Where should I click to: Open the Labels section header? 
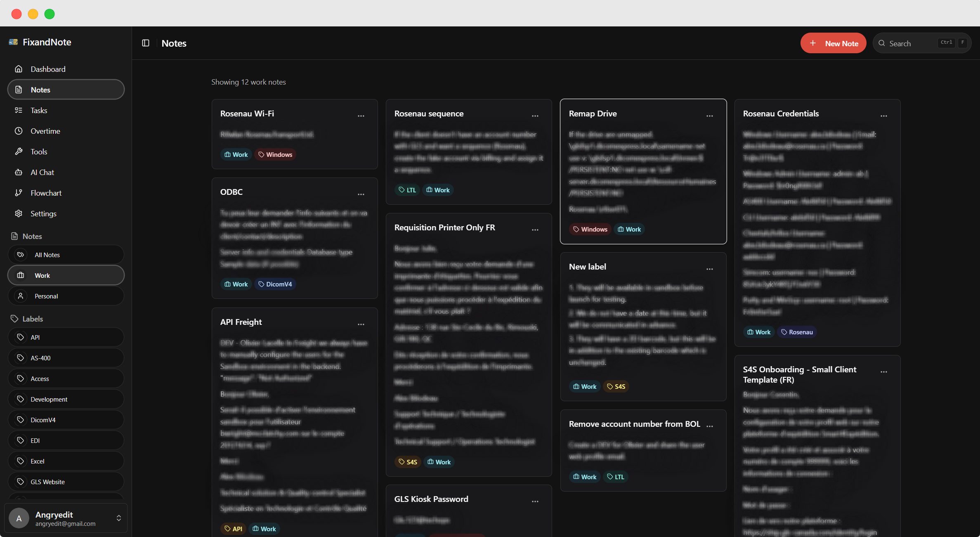coord(32,319)
